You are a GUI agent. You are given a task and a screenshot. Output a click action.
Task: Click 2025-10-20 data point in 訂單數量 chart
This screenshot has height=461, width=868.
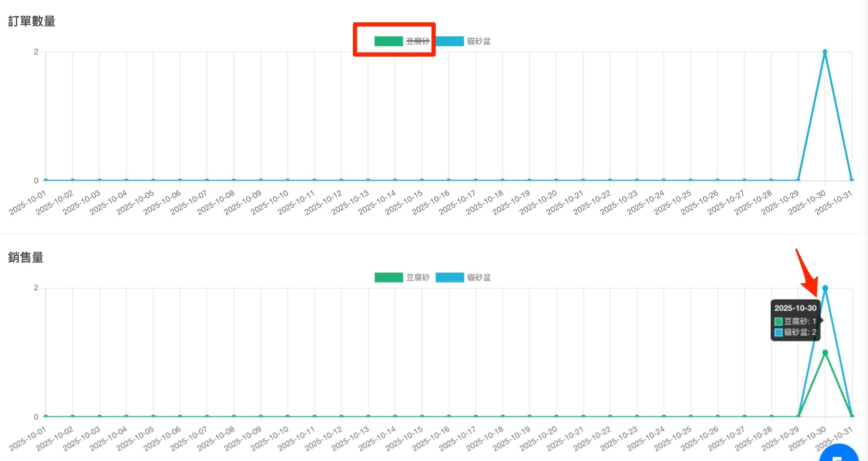click(556, 181)
